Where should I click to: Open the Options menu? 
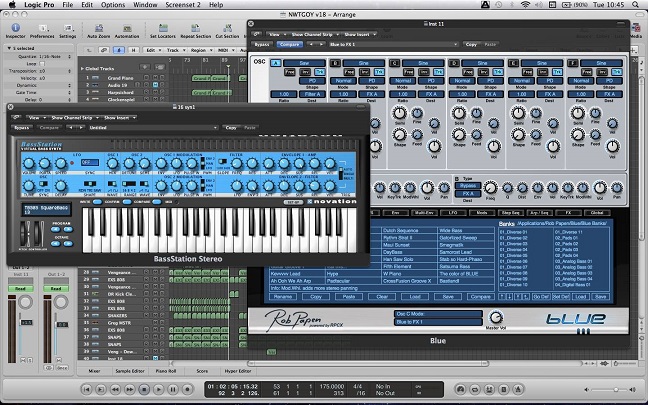[113, 5]
